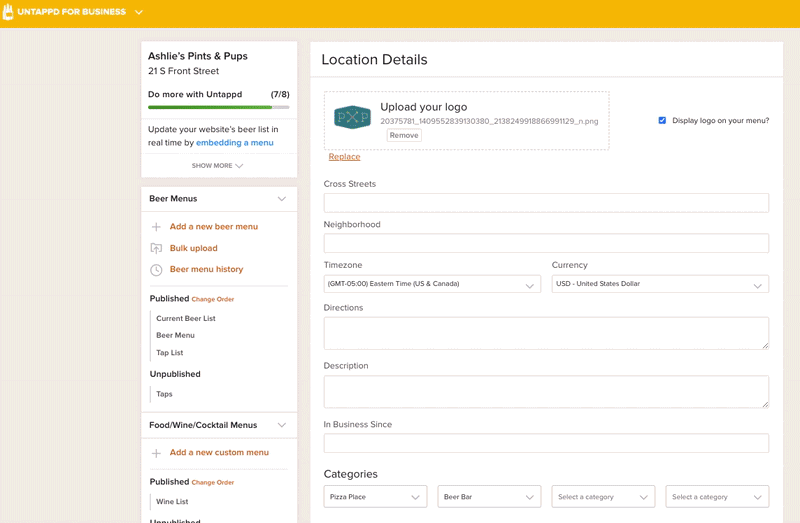Click the Remove logo button
The width and height of the screenshot is (800, 523).
pyautogui.click(x=404, y=135)
